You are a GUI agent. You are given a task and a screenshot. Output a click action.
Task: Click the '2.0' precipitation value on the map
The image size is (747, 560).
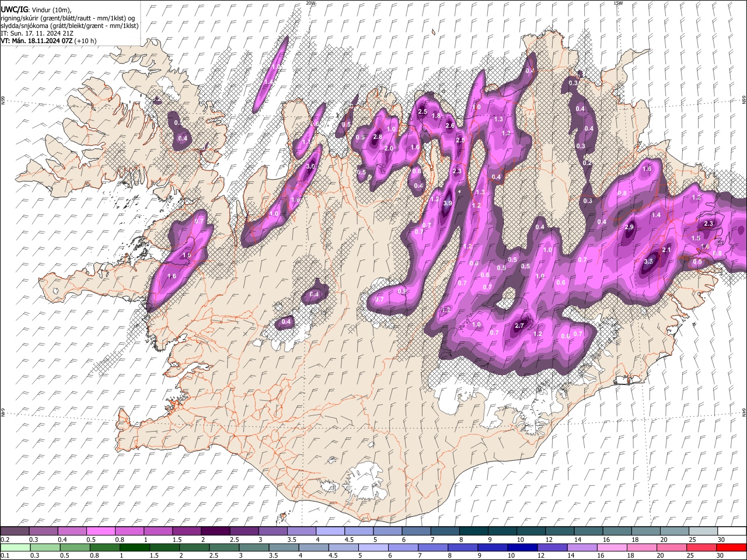389,148
